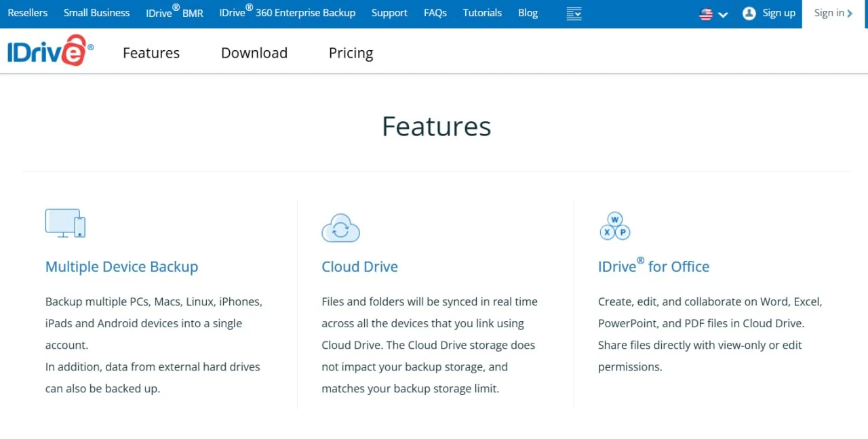868x439 pixels.
Task: Click text 'Create, edit, and collaborate on Word, Excel,'
Action: 710,301
